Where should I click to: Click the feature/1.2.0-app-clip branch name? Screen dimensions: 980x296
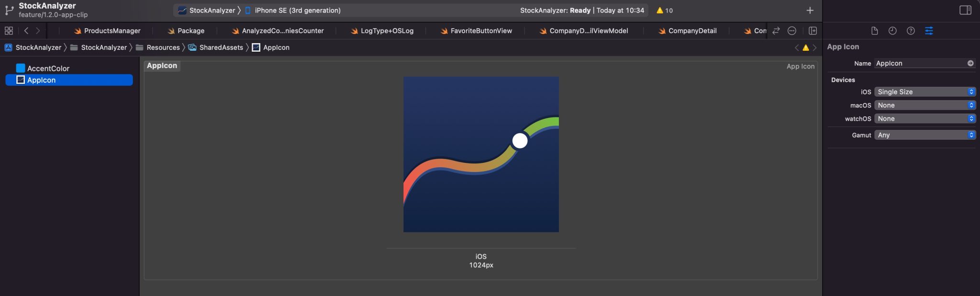[x=53, y=15]
